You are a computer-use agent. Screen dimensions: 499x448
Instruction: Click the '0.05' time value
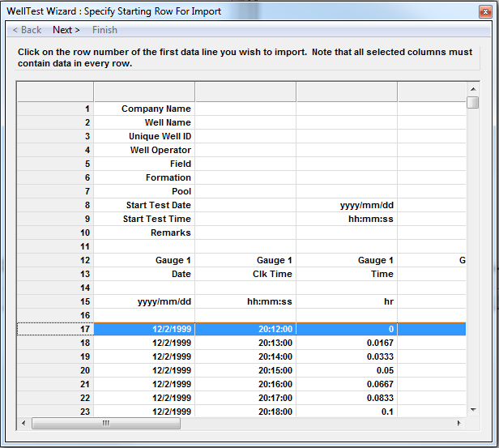pos(347,370)
